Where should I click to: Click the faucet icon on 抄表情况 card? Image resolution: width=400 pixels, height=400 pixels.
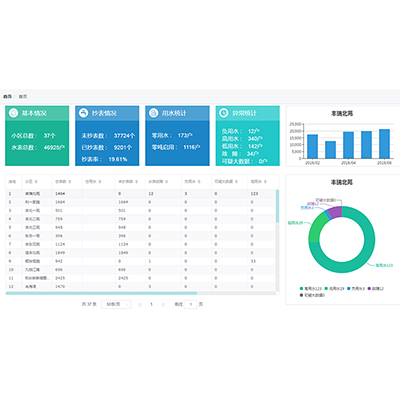point(83,113)
